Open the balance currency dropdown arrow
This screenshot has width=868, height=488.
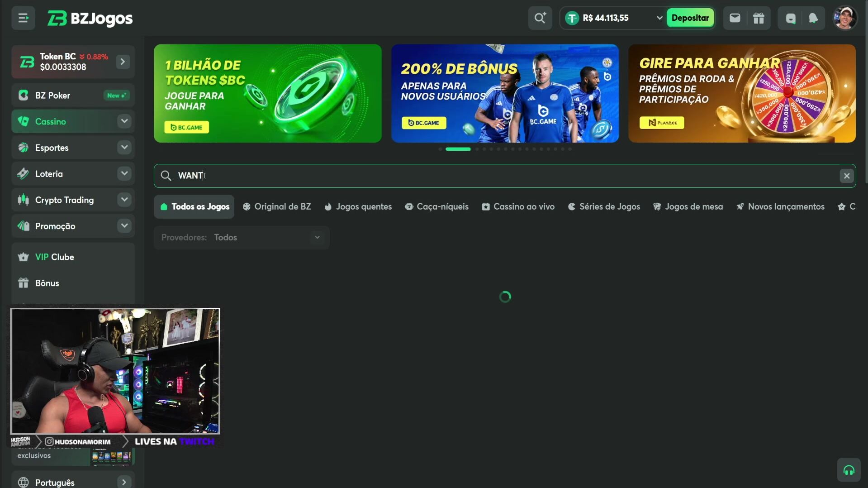pos(659,18)
